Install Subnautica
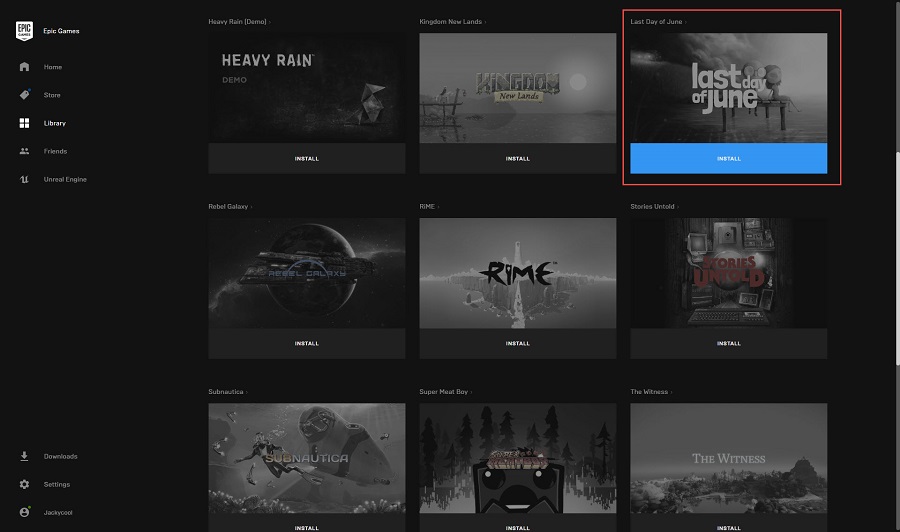This screenshot has height=532, width=900. (x=307, y=525)
